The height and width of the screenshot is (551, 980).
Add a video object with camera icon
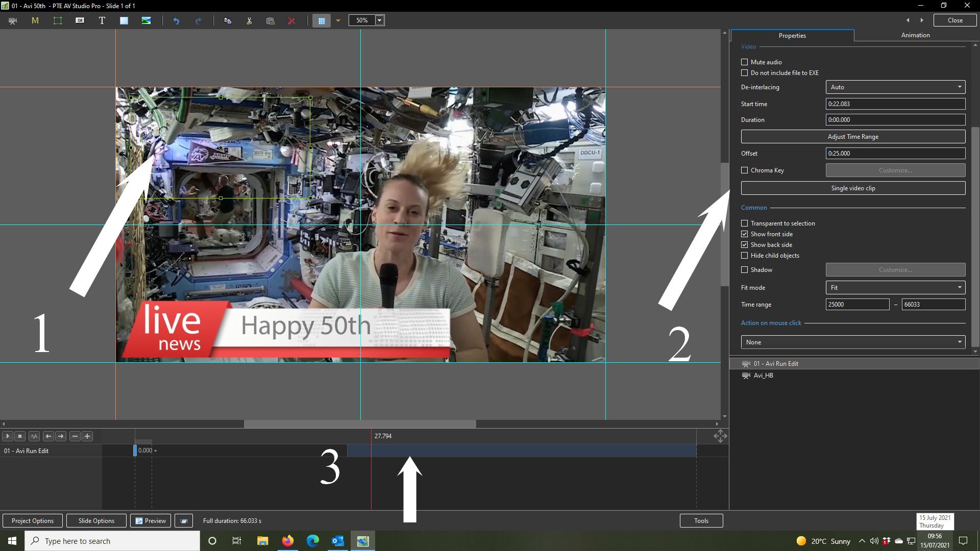tap(13, 21)
